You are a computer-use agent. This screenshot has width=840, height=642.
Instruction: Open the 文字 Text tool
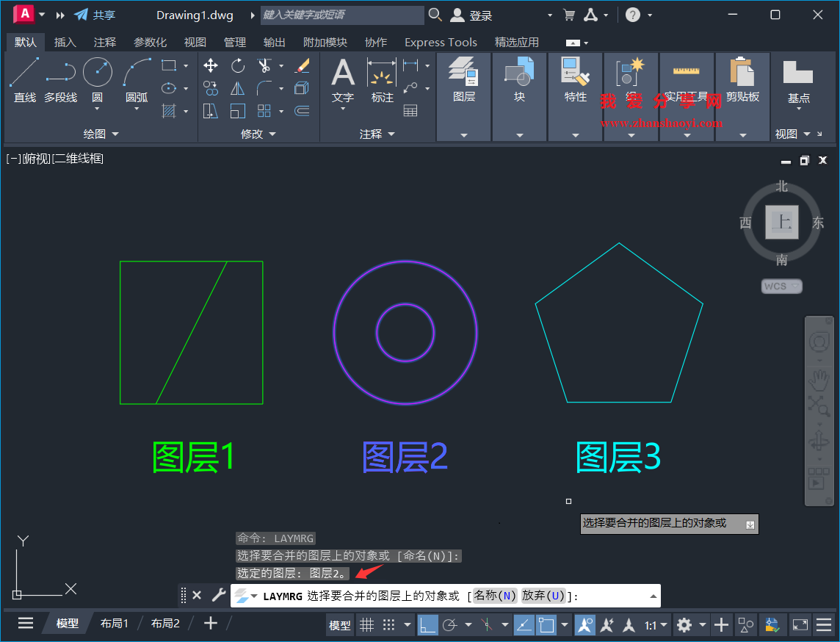(x=342, y=79)
